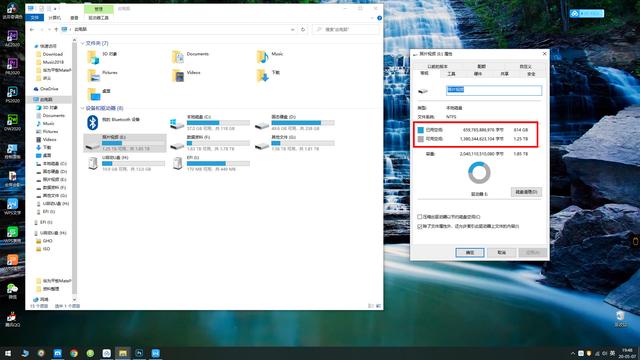Open recent locations dropdown beside forward arrow
This screenshot has width=640, height=360.
pos(49,29)
